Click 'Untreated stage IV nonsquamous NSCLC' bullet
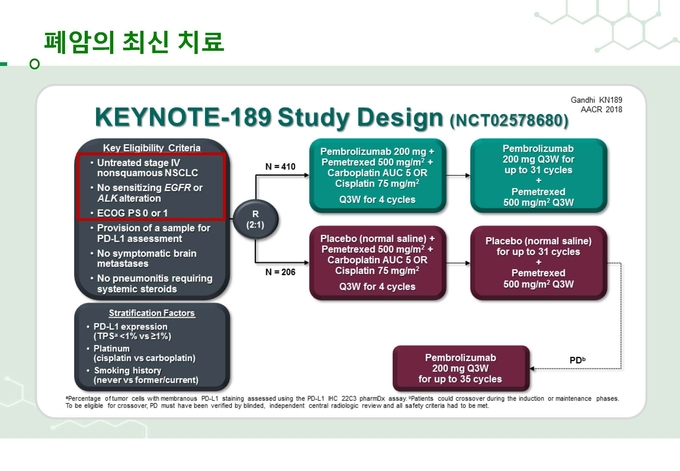Screen dimensions: 680x471 tap(147, 168)
